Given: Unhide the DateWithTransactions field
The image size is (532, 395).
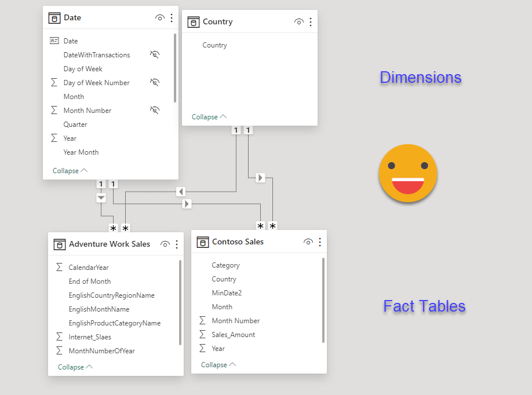Looking at the screenshot, I should click(x=155, y=54).
